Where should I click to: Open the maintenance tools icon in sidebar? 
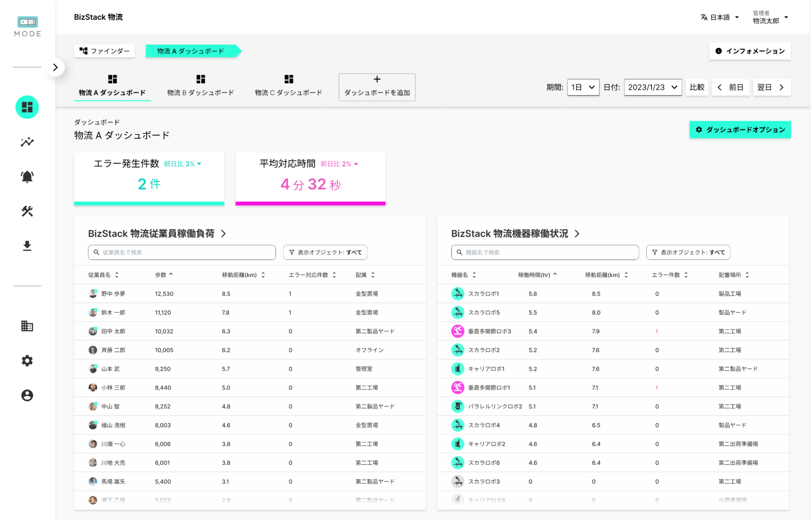click(27, 211)
